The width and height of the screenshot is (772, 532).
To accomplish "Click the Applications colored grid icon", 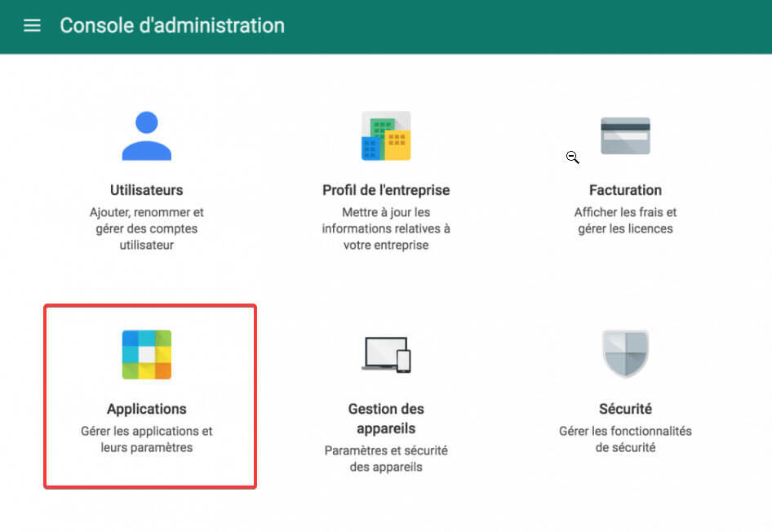I will (x=147, y=354).
